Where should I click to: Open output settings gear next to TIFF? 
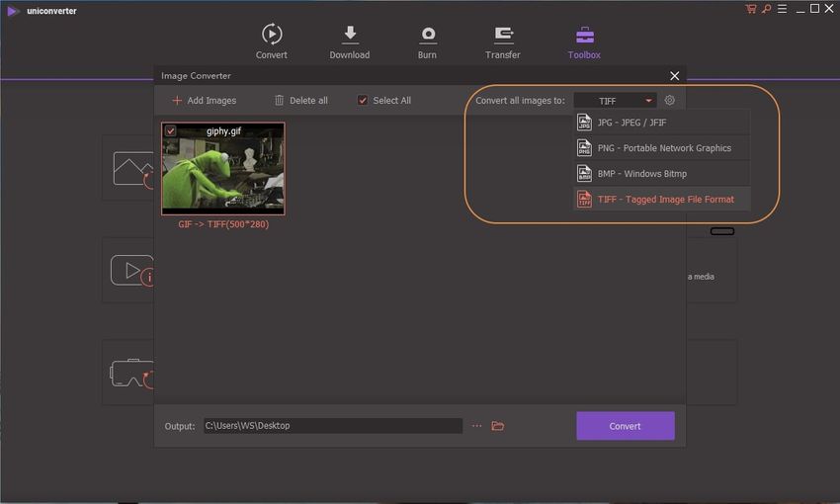tap(670, 100)
